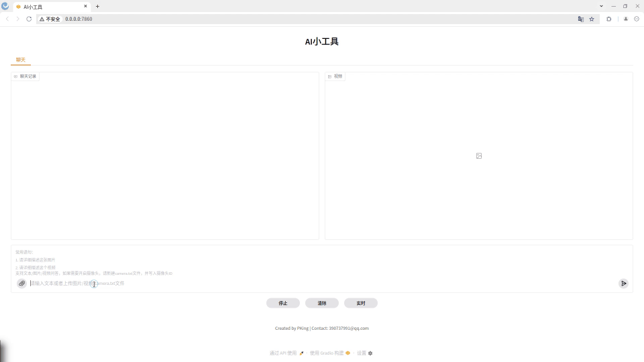The height and width of the screenshot is (362, 644).
Task: Go back with browser back arrow
Action: 7,19
